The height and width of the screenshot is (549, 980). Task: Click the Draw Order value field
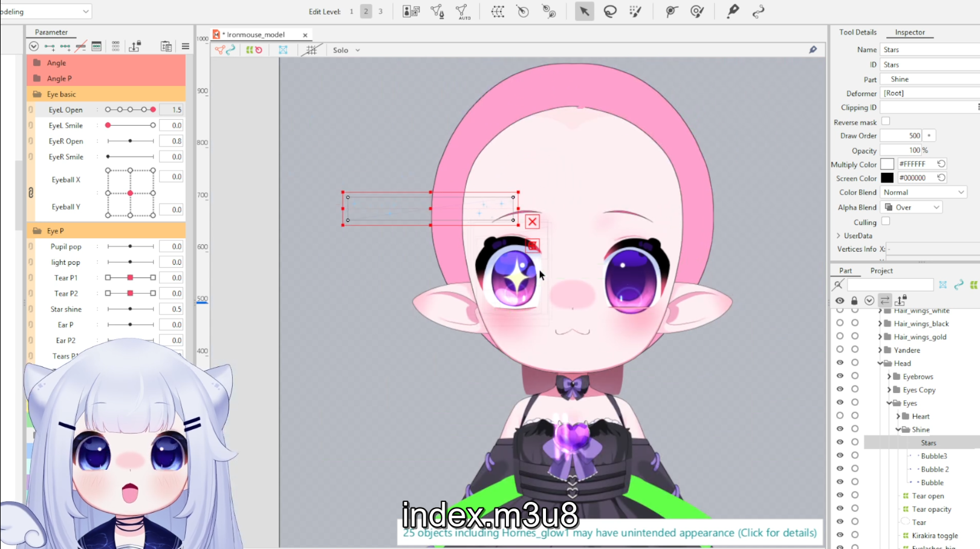point(901,135)
